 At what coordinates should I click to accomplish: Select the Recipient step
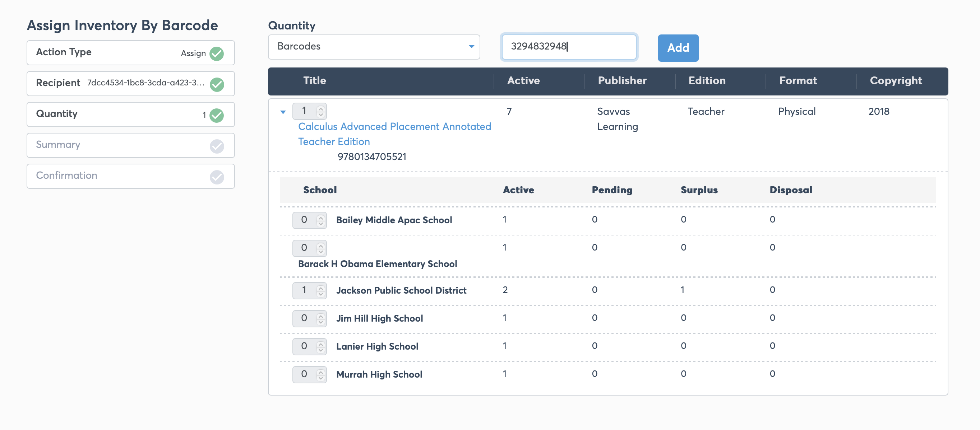pyautogui.click(x=130, y=83)
